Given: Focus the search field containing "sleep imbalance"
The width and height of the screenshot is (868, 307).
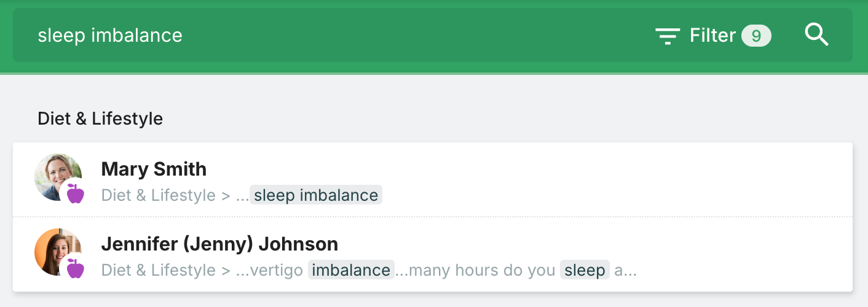Looking at the screenshot, I should click(246, 36).
